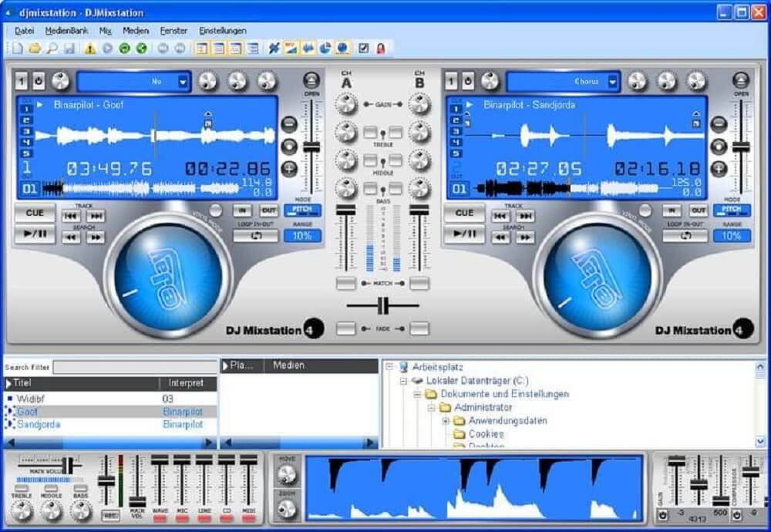Viewport: 771px width, 532px height.
Task: Click the open folder toolbar icon
Action: [35, 49]
